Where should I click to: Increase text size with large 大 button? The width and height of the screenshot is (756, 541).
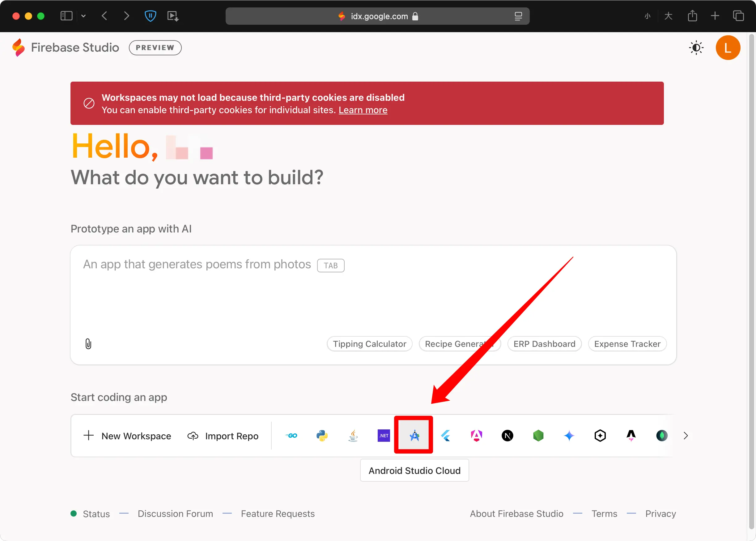668,16
